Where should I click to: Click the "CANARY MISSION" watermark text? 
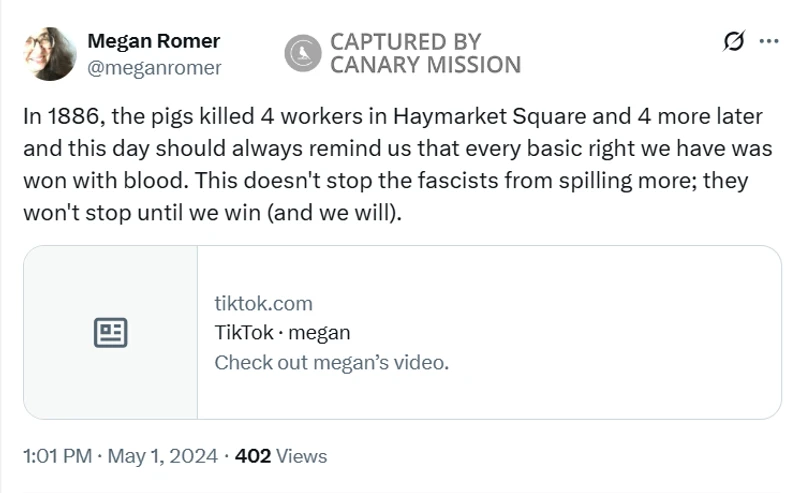click(425, 66)
